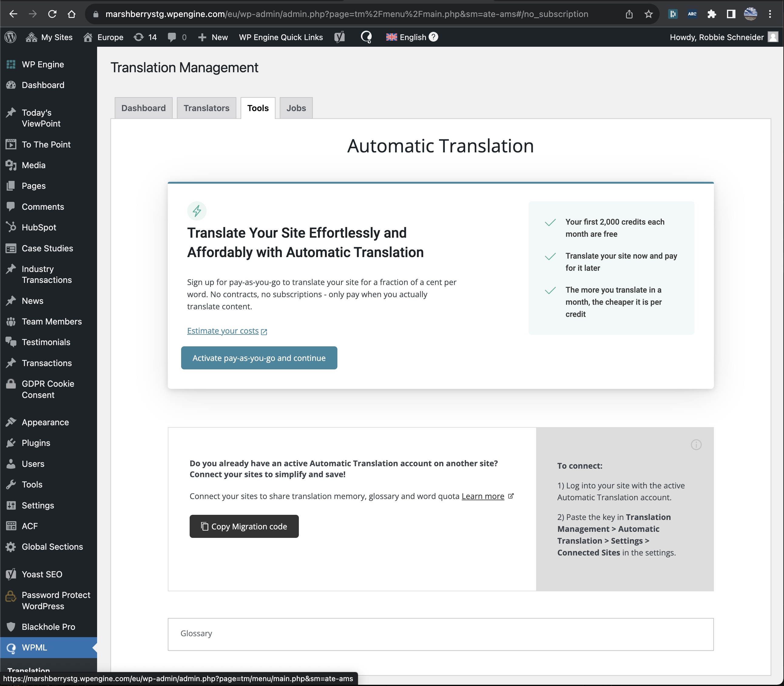This screenshot has width=784, height=686.
Task: Open the Yoast icon in admin bar
Action: (x=340, y=37)
